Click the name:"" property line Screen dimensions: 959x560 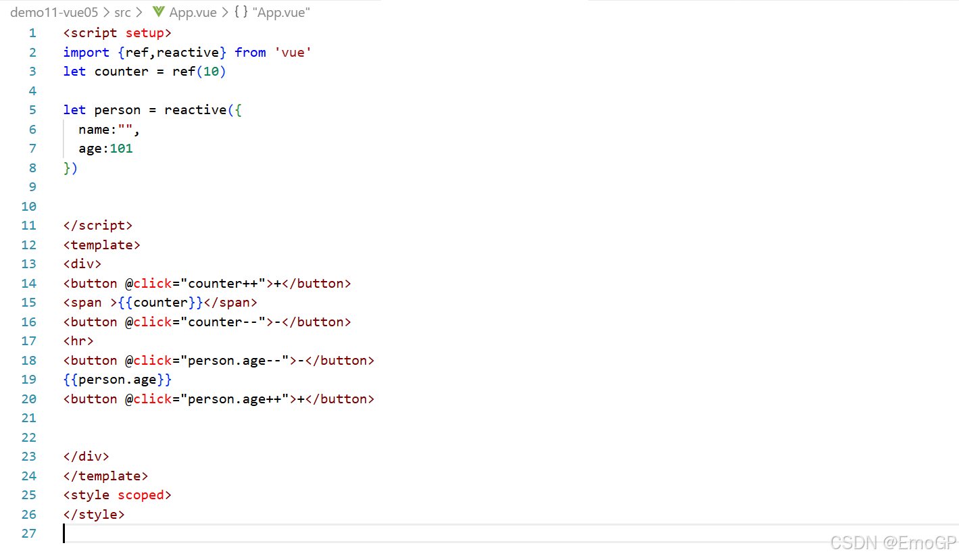point(109,130)
